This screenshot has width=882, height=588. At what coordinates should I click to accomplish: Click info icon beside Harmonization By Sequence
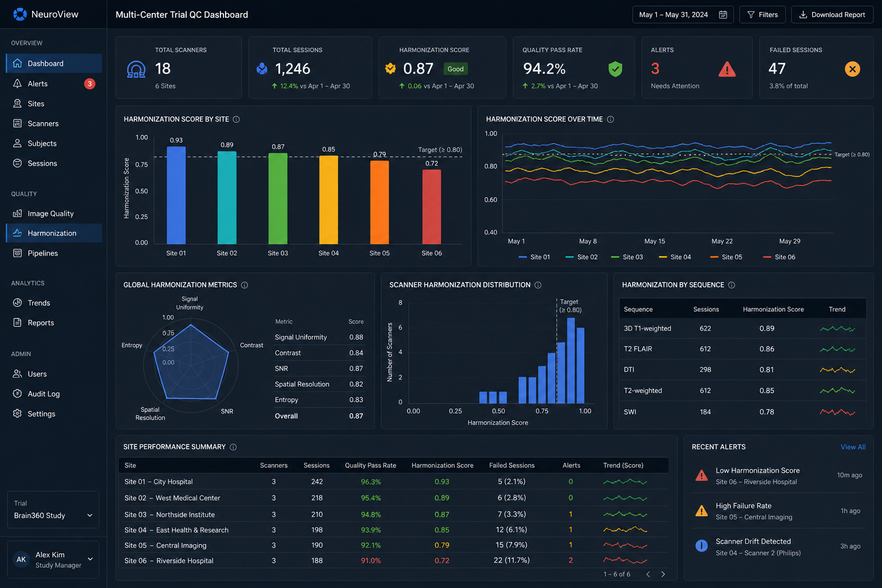point(732,285)
